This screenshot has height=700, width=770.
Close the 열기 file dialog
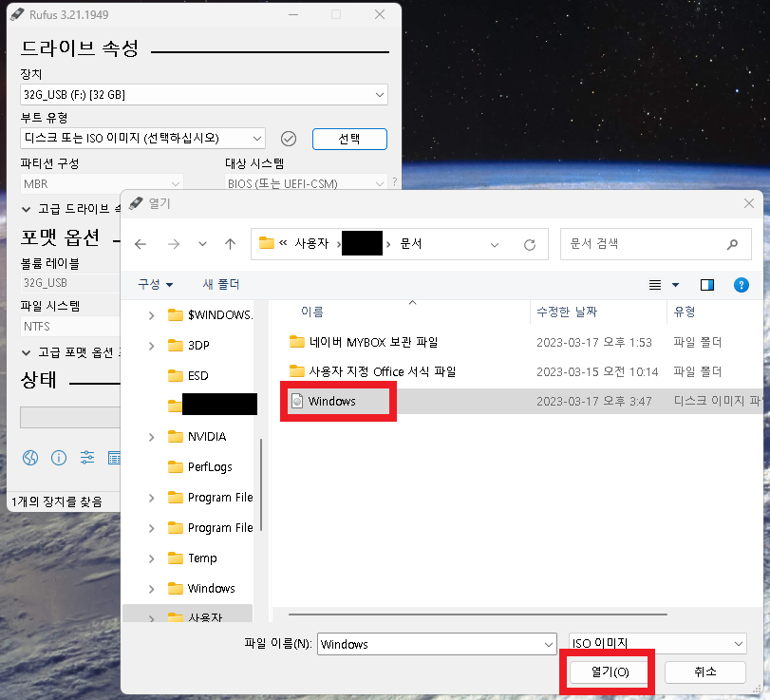(x=749, y=203)
